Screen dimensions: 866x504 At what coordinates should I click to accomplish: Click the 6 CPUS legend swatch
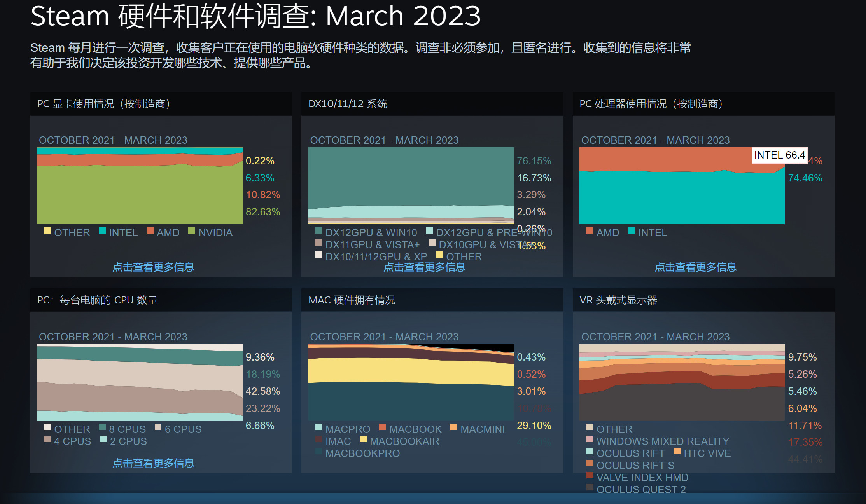click(x=158, y=427)
